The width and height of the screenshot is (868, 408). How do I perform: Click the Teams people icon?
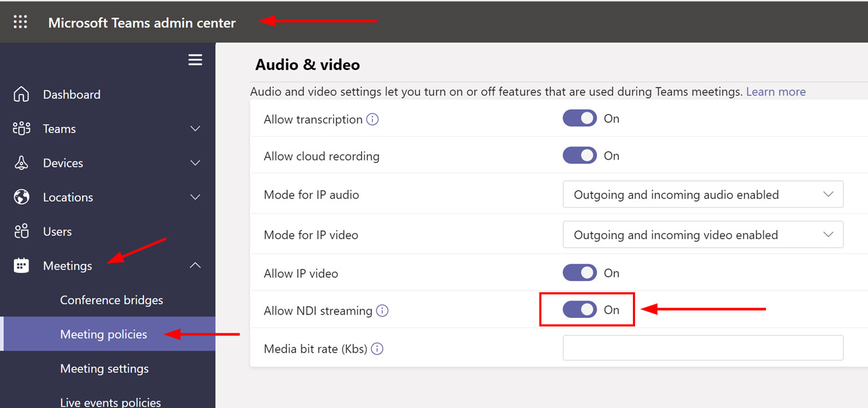tap(21, 128)
